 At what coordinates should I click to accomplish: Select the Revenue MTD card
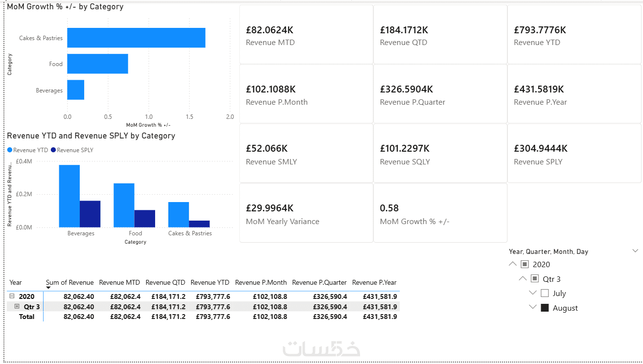point(306,35)
